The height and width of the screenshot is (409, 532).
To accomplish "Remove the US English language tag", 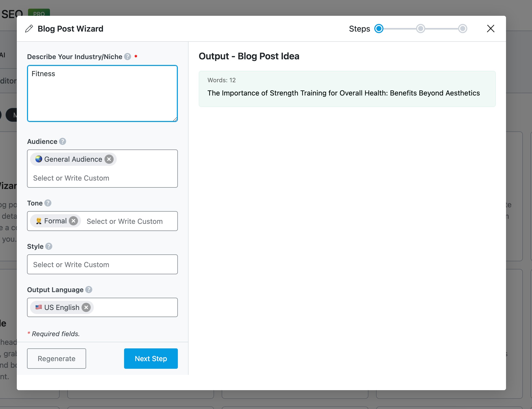I will pyautogui.click(x=86, y=307).
